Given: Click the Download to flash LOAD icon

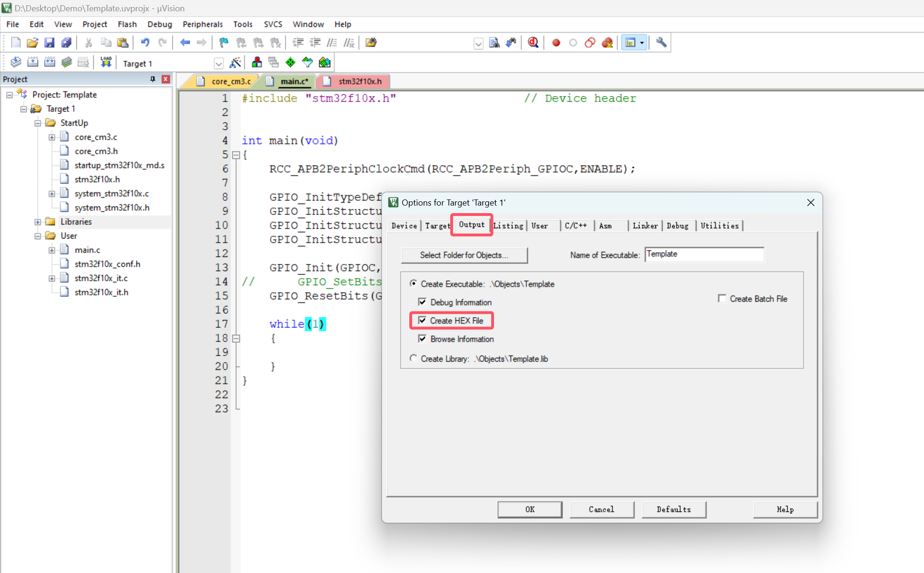Looking at the screenshot, I should point(106,63).
